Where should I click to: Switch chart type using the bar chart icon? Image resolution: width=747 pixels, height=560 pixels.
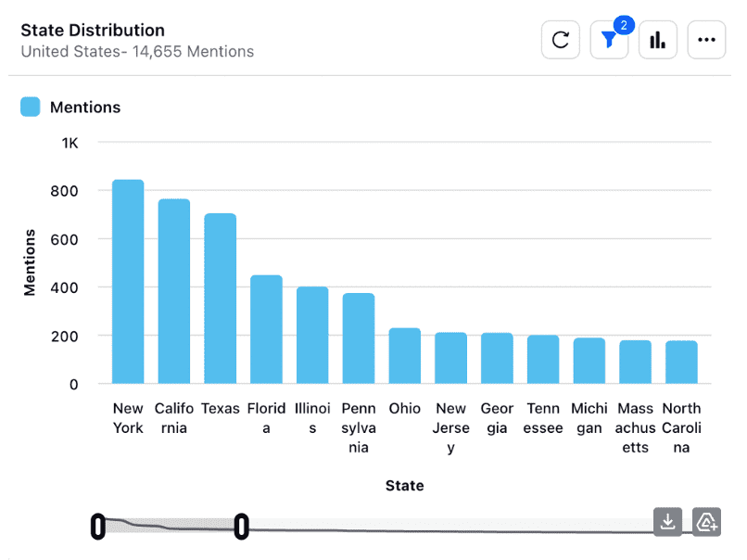(657, 39)
